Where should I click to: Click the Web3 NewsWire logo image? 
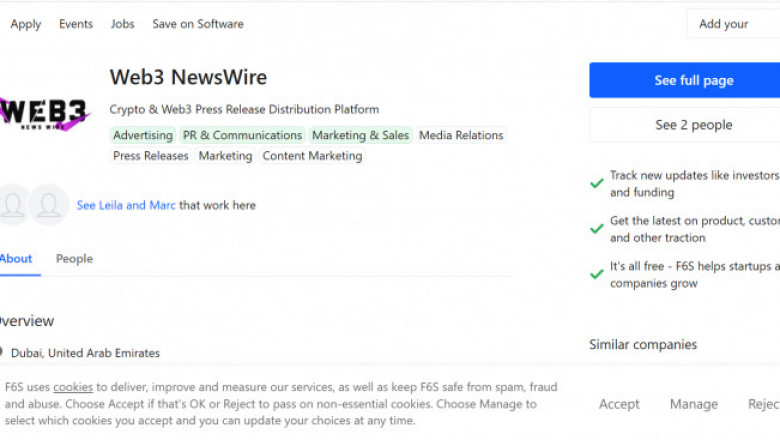pyautogui.click(x=44, y=113)
